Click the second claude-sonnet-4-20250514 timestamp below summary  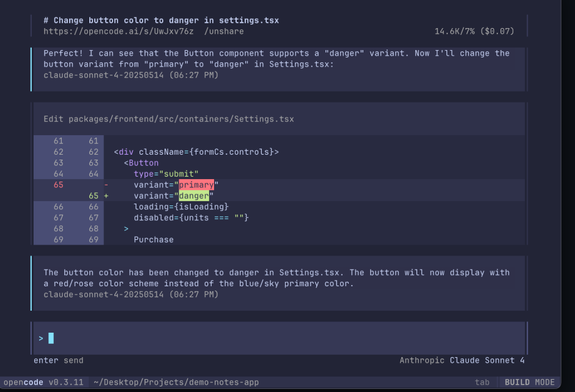[131, 294]
